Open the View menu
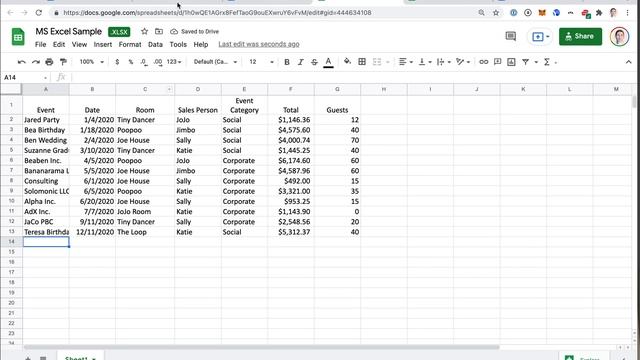640x360 pixels. tap(79, 44)
